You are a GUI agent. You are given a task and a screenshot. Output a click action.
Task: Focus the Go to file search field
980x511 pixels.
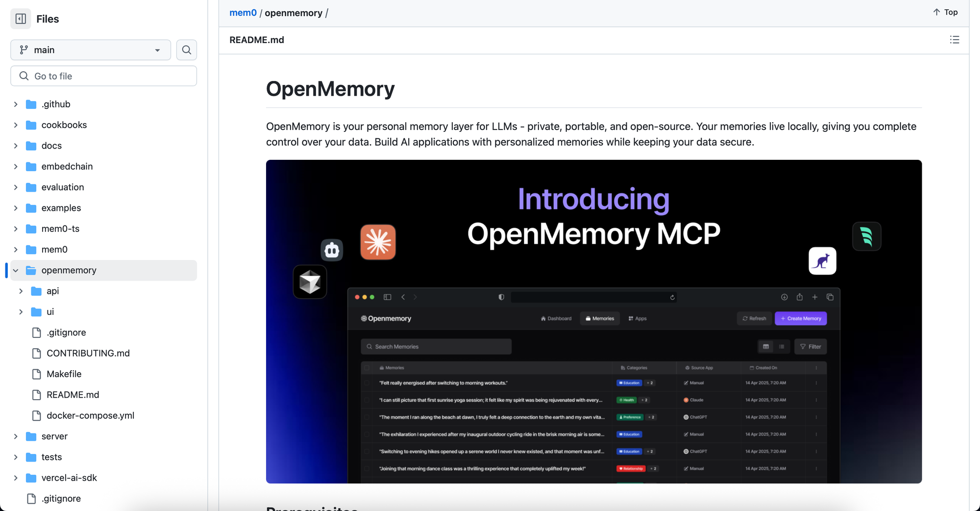pyautogui.click(x=103, y=76)
